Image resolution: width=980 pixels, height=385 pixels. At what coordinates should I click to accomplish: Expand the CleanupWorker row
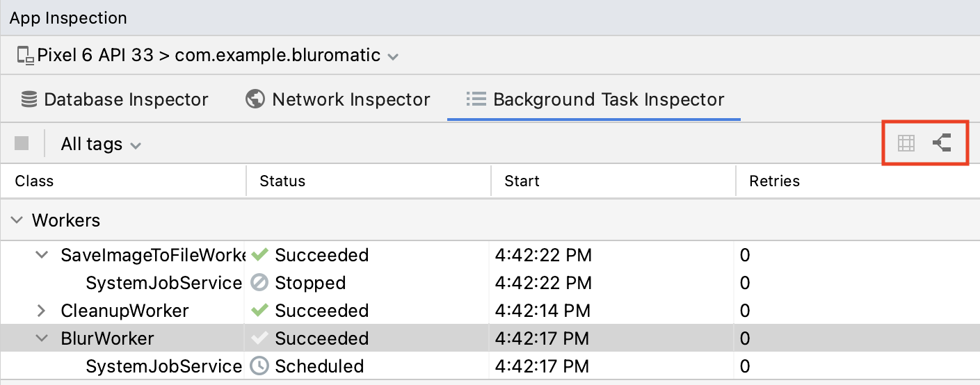coord(41,311)
